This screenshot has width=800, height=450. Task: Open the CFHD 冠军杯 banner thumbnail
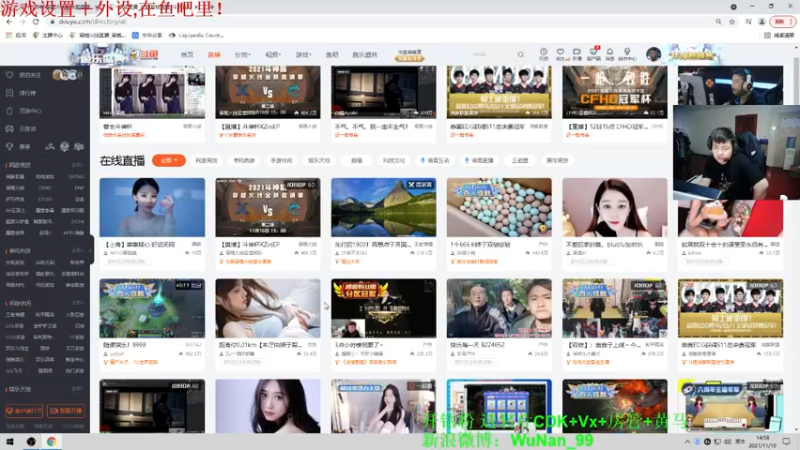click(615, 92)
